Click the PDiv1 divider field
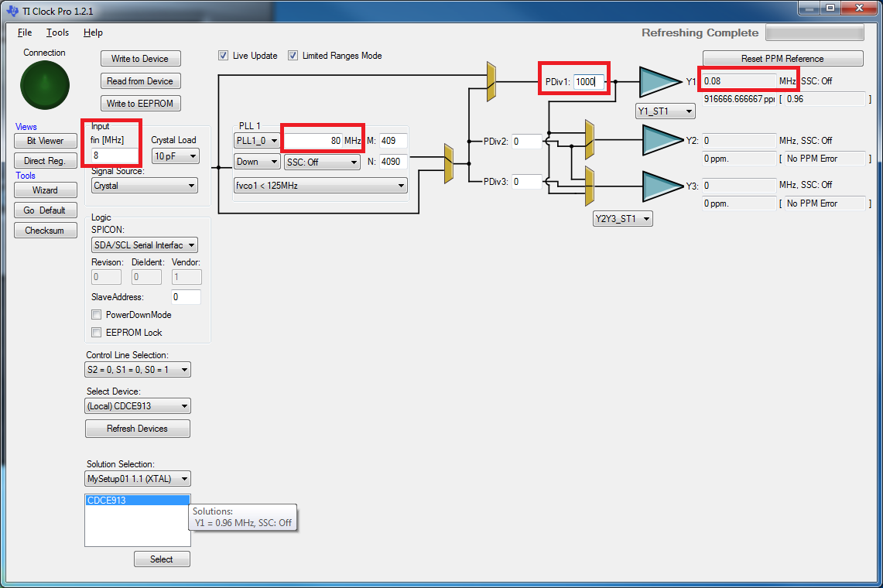 (589, 82)
